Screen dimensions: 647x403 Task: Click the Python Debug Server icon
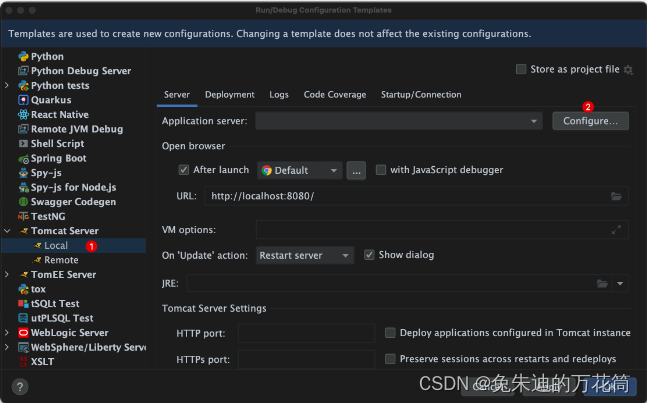[x=24, y=71]
